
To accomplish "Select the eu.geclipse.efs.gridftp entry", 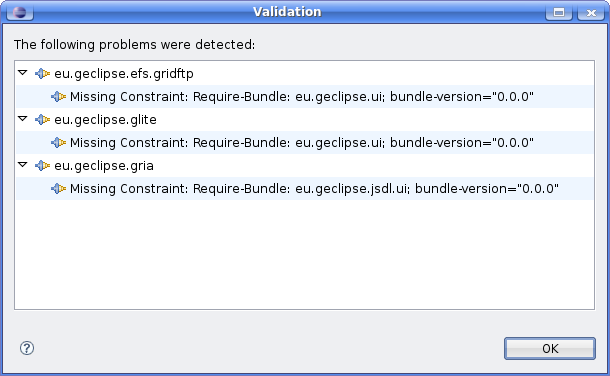I will click(124, 73).
